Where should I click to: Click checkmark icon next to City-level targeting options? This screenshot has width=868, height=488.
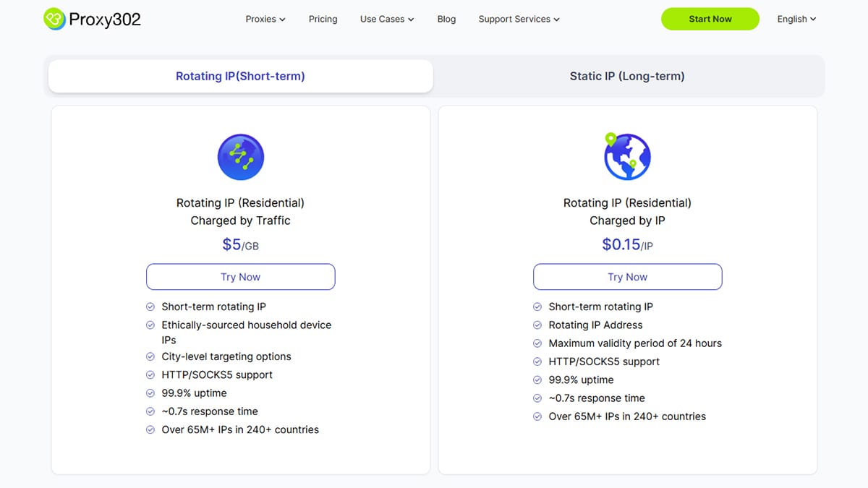coord(150,356)
